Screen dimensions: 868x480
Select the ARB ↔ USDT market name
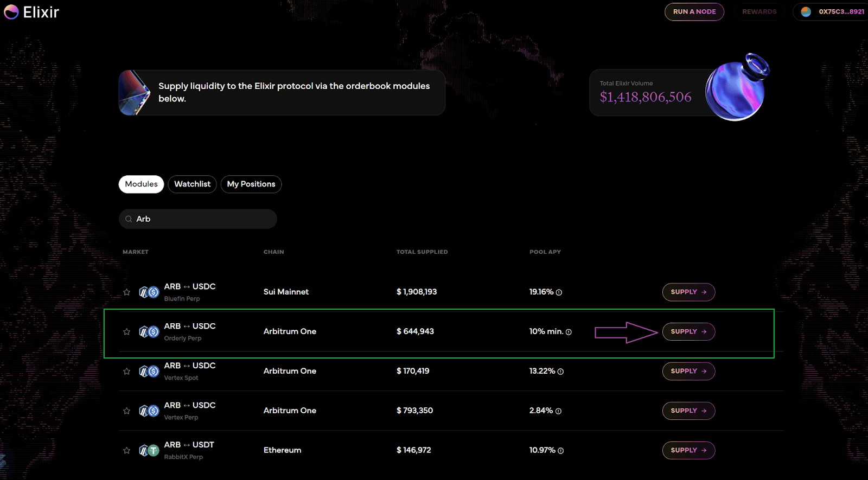tap(189, 445)
